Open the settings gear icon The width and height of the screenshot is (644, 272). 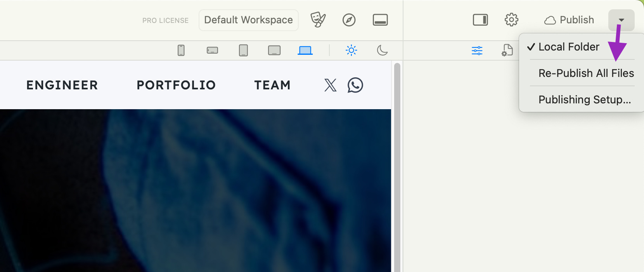coord(511,19)
